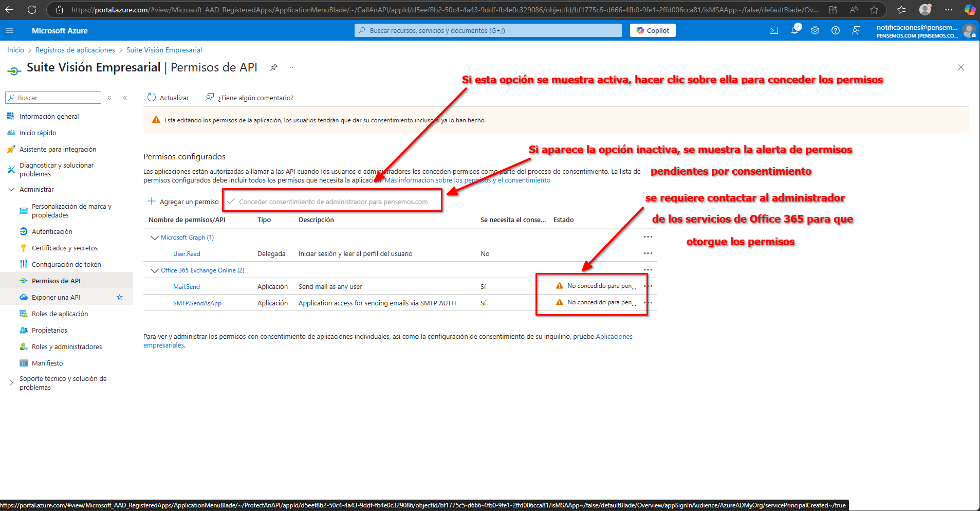Open the notifications bell icon
The height and width of the screenshot is (511, 980).
[794, 31]
